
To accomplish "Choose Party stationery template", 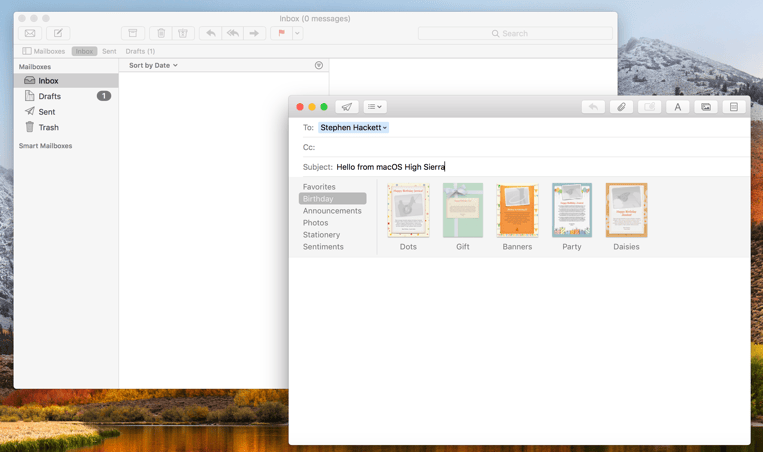I will click(572, 210).
